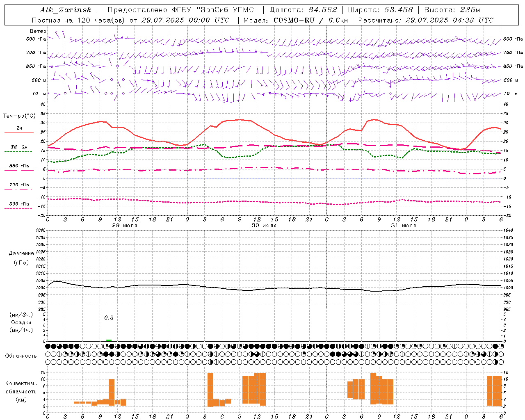Click the tallest orange convective bar on 29 июля
The image size is (525, 420).
112,392
